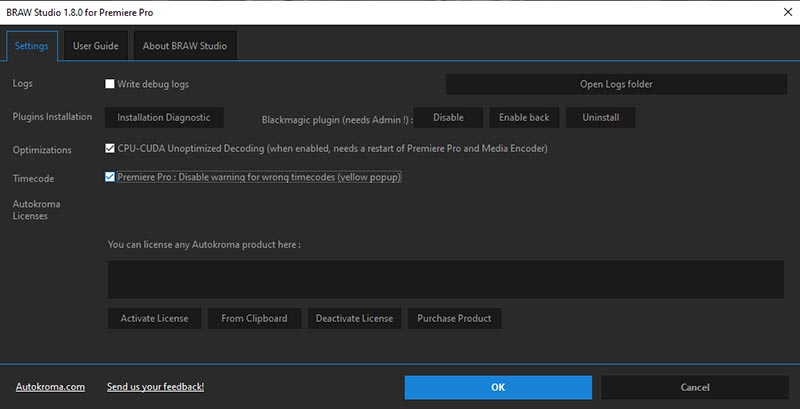This screenshot has height=409, width=800.
Task: Click the 'Blackmagic plugin (needs Admin !)' text
Action: [337, 120]
